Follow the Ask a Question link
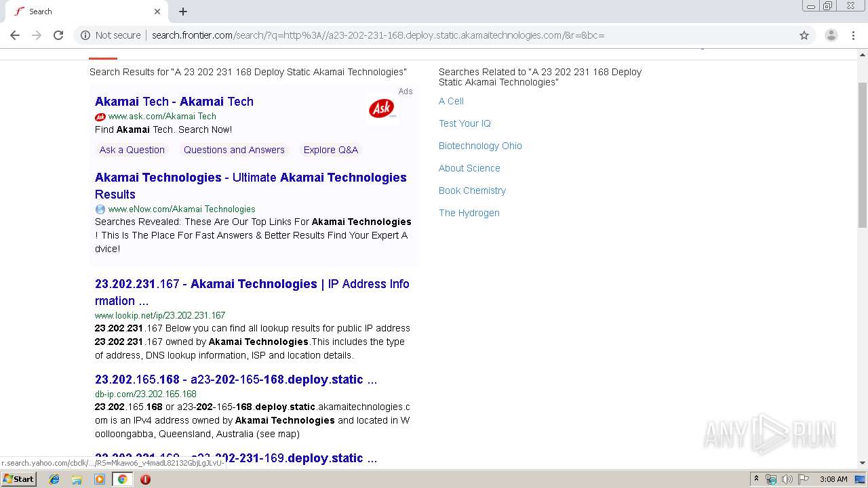Screen dimensions: 868x488 pos(132,150)
